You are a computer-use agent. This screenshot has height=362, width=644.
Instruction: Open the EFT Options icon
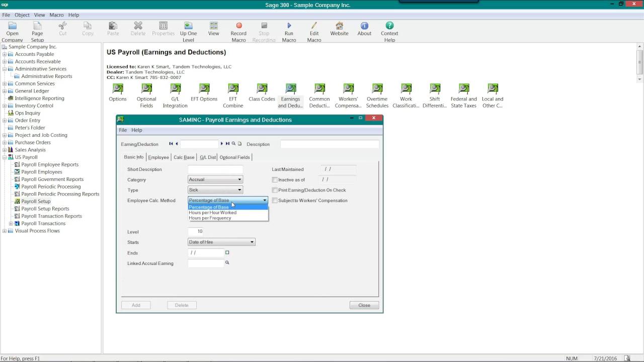(x=204, y=93)
